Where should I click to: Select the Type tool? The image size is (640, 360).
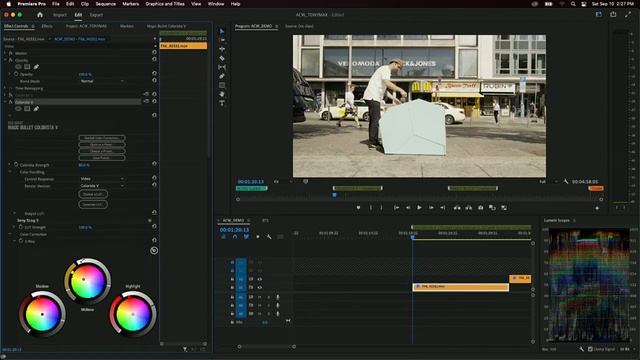(222, 103)
